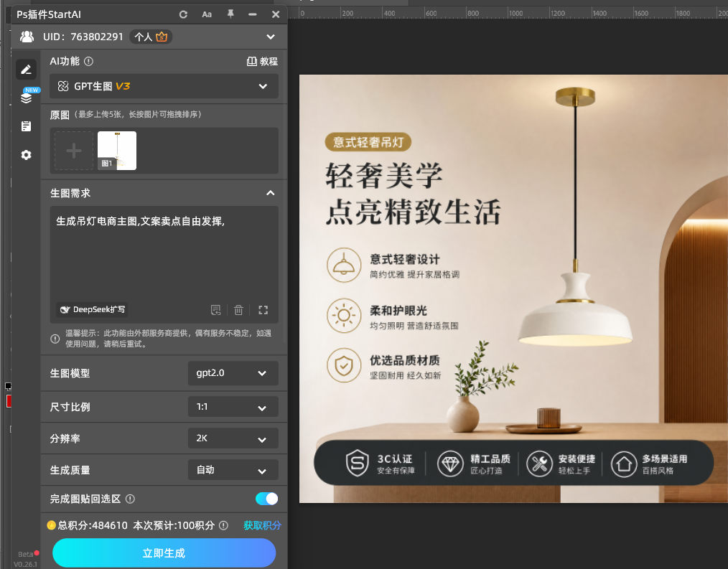Select the pencil edit sidebar icon

[x=26, y=70]
